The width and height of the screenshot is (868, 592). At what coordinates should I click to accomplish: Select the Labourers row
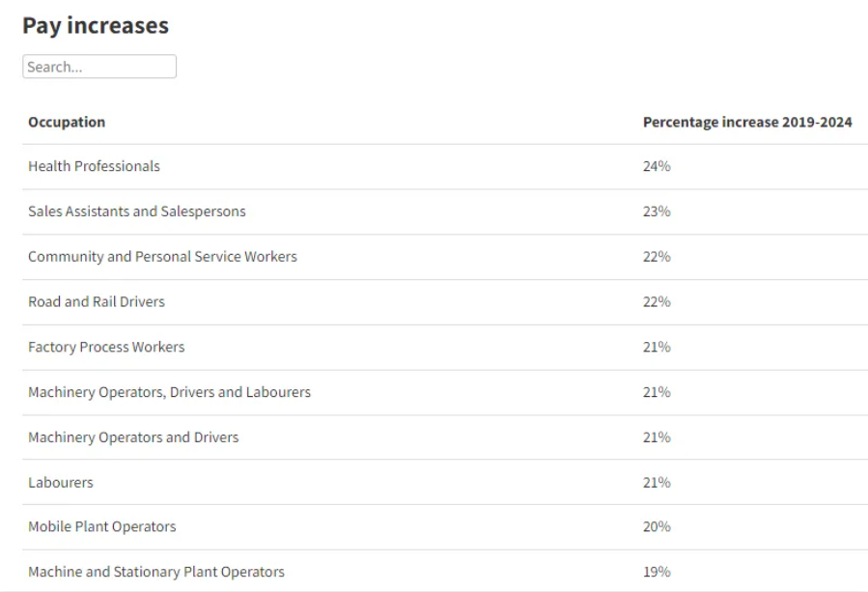click(x=61, y=482)
